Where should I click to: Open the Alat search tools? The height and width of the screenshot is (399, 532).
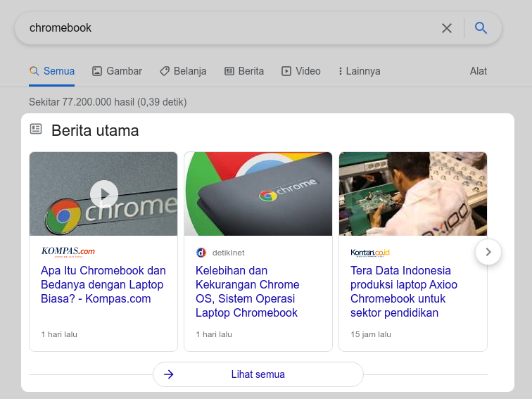coord(478,71)
